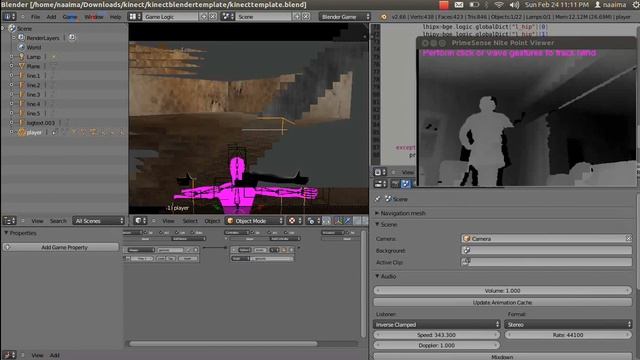Viewport: 640px width, 360px height.
Task: Expand the Lamp item in outliner
Action: (11, 56)
